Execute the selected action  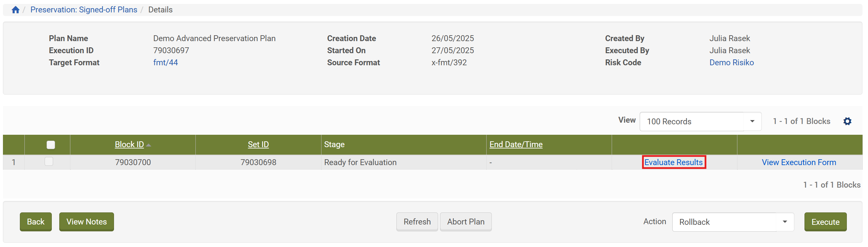(825, 222)
